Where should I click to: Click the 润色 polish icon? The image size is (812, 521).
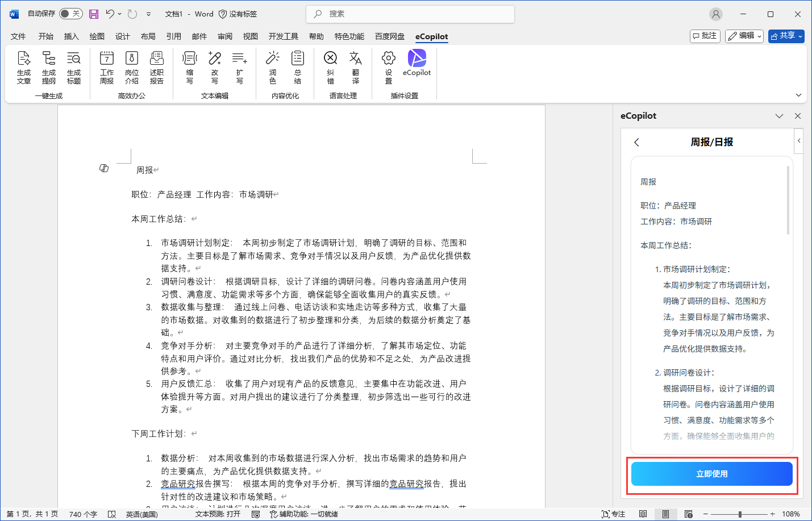(273, 67)
